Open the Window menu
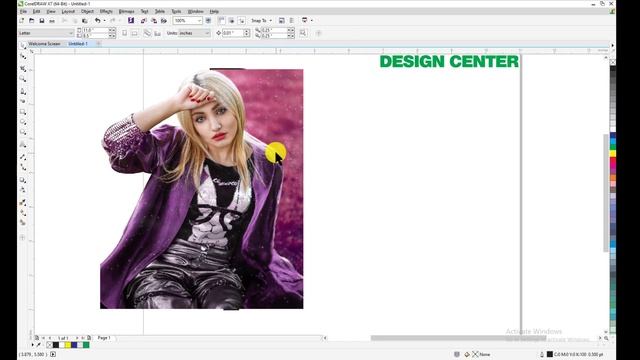Image resolution: width=640 pixels, height=360 pixels. 195,11
